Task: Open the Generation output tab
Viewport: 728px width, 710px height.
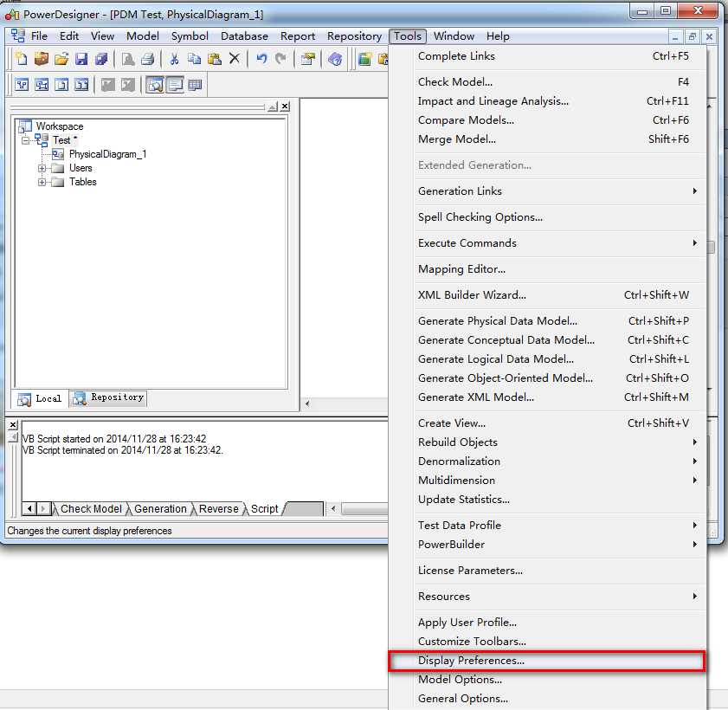Action: point(160,509)
